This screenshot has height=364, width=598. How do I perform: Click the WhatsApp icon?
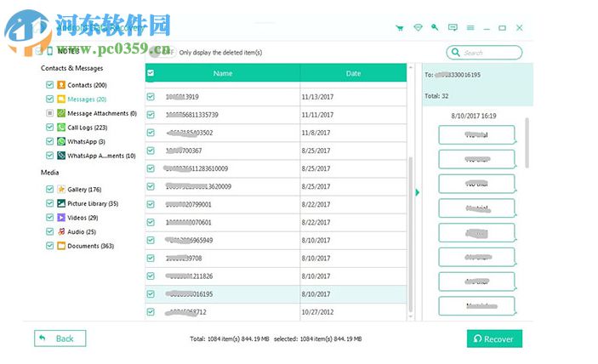coord(61,141)
